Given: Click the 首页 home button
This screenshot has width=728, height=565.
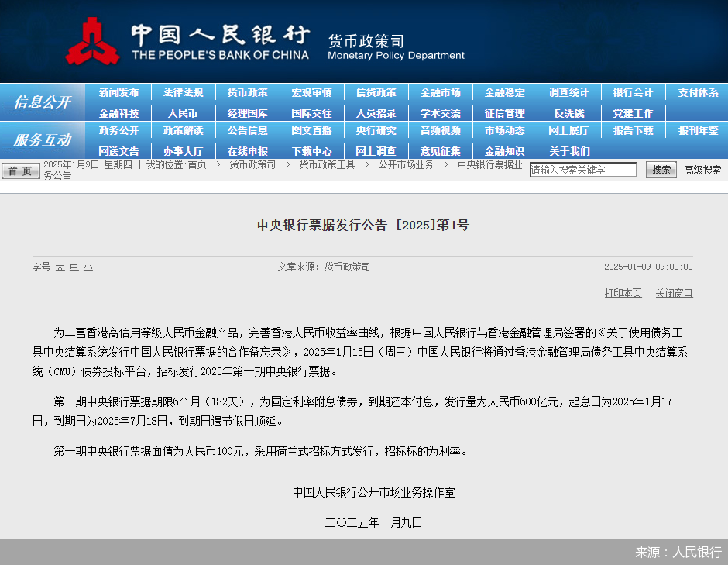Looking at the screenshot, I should pos(20,171).
